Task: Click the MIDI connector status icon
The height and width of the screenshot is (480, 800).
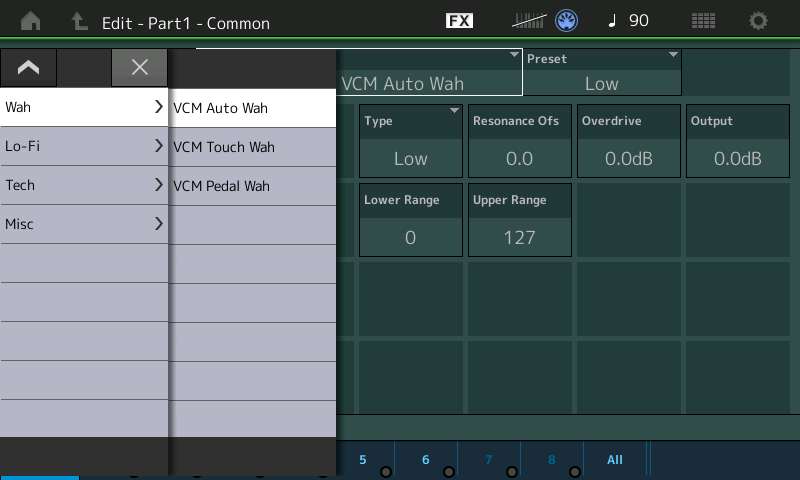Action: pos(568,21)
